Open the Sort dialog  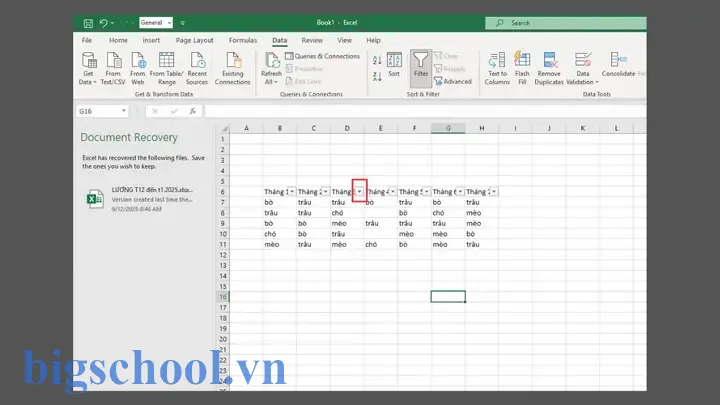[x=394, y=65]
